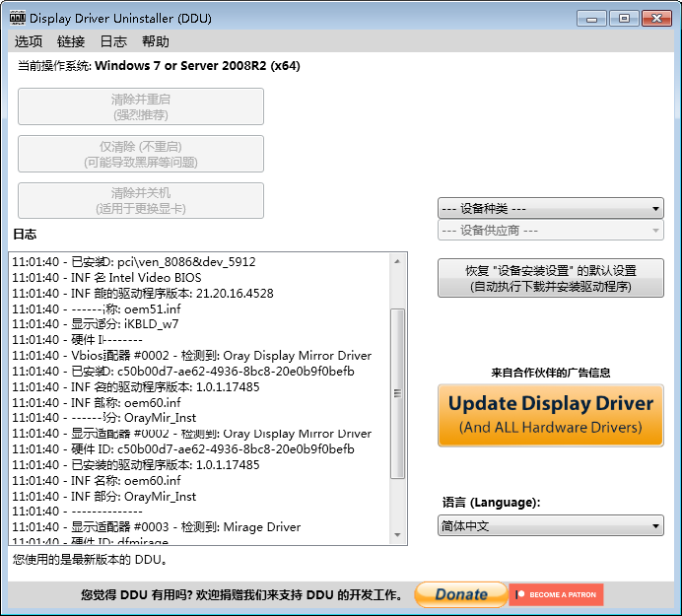Open the 日志 menu
682x616 pixels.
click(x=113, y=41)
